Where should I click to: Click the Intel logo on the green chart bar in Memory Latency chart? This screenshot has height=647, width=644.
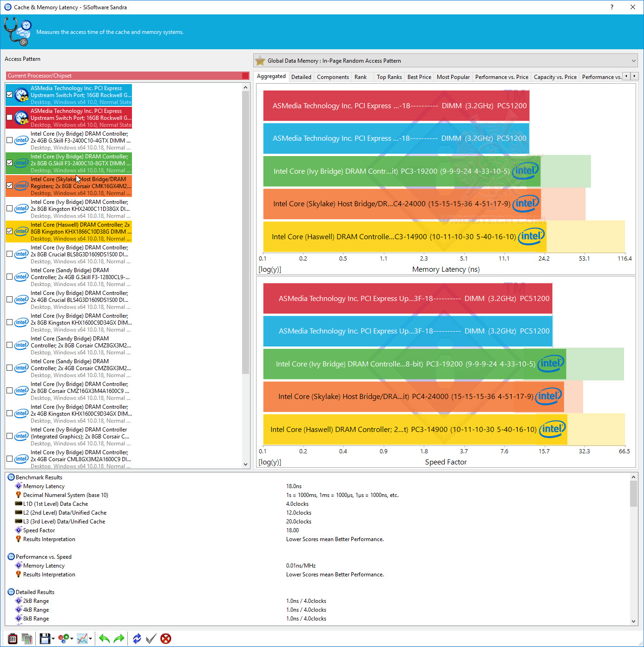pos(526,171)
